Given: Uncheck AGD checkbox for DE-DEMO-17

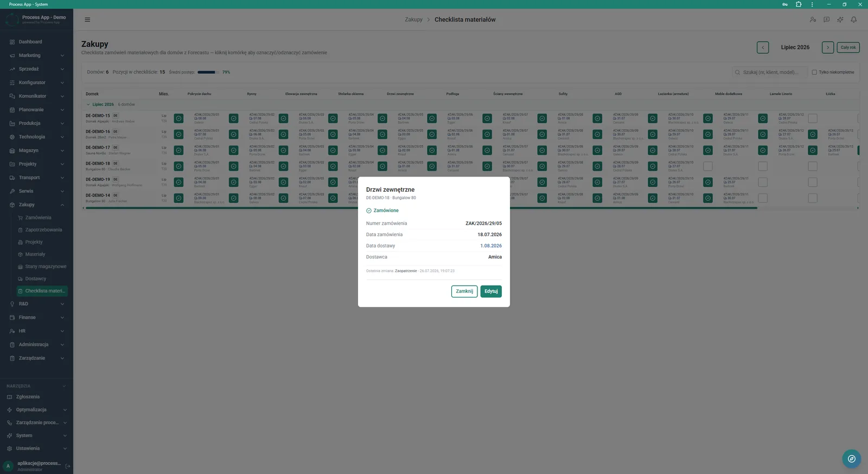Looking at the screenshot, I should pyautogui.click(x=597, y=150).
